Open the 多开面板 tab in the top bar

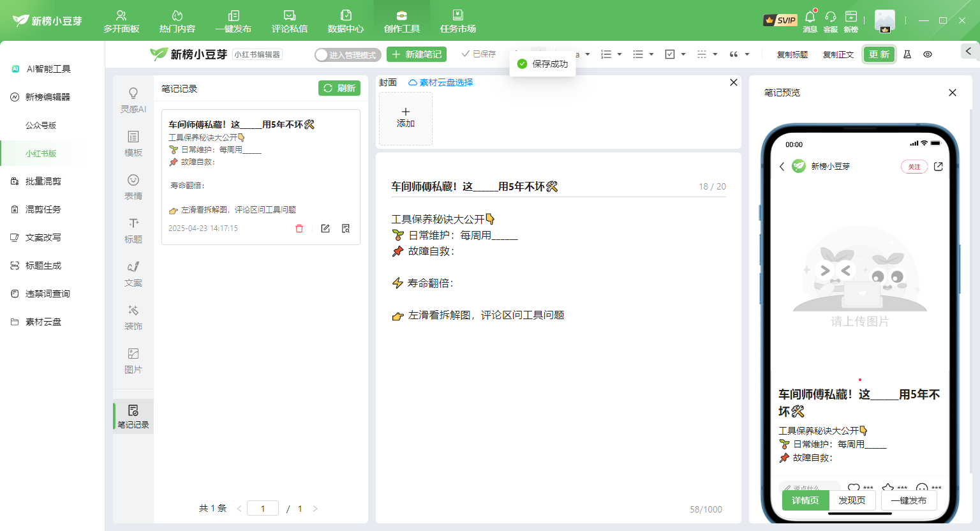click(121, 21)
